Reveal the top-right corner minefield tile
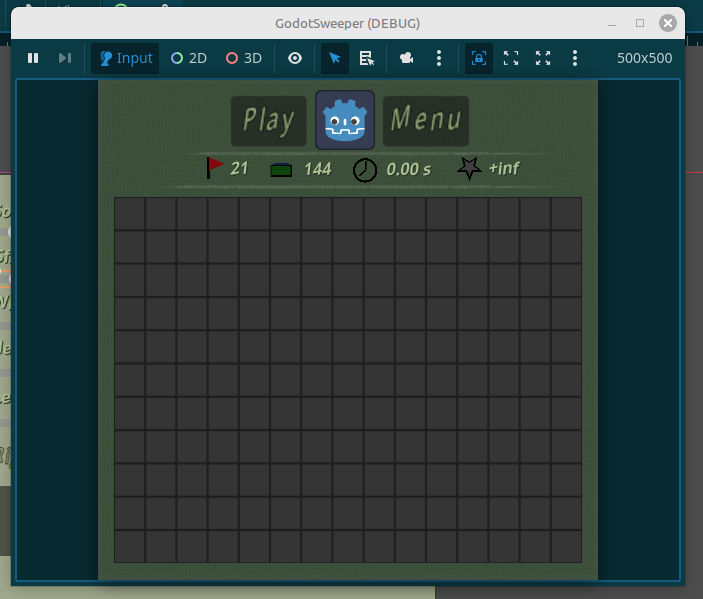Screen dimensions: 703x599 pos(567,214)
